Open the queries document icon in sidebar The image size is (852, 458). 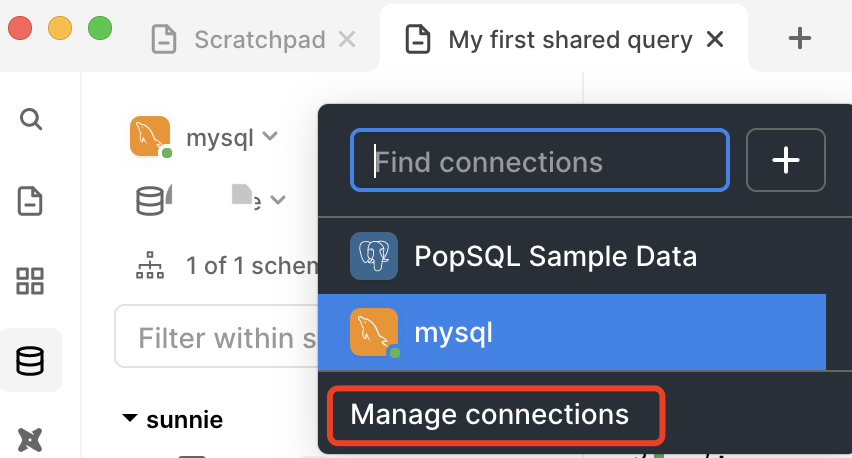(31, 201)
